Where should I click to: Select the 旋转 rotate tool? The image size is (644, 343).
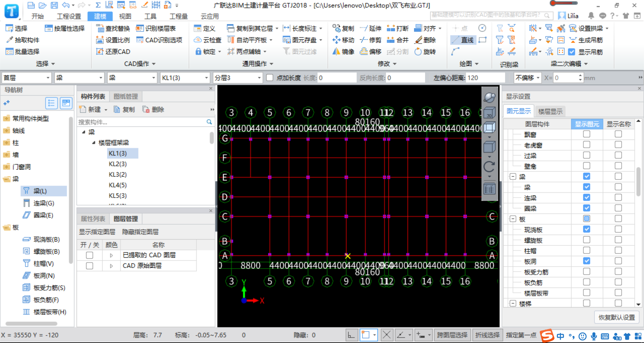point(425,51)
